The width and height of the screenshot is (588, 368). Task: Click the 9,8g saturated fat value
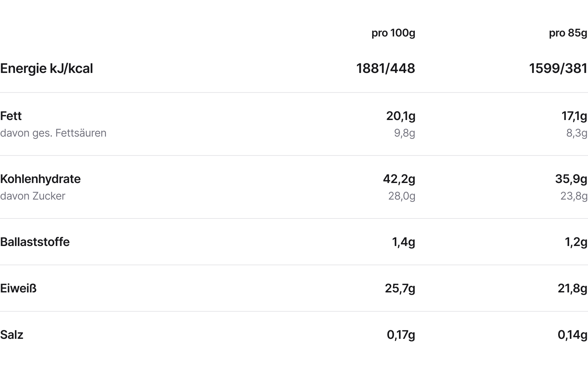click(404, 133)
